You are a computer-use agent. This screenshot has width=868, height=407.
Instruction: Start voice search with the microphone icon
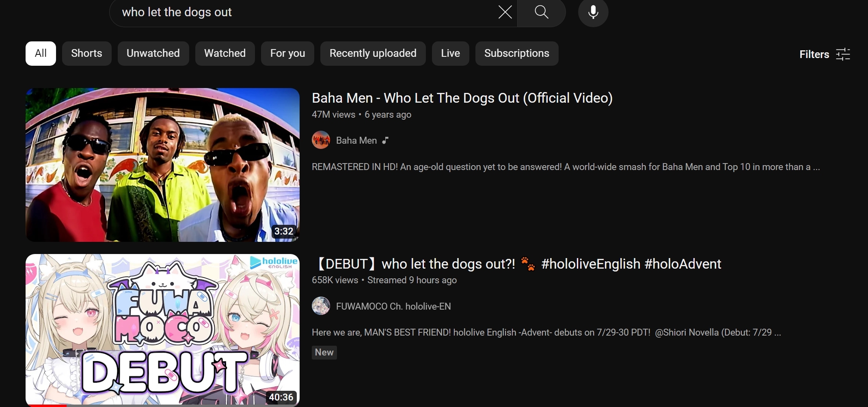point(593,12)
